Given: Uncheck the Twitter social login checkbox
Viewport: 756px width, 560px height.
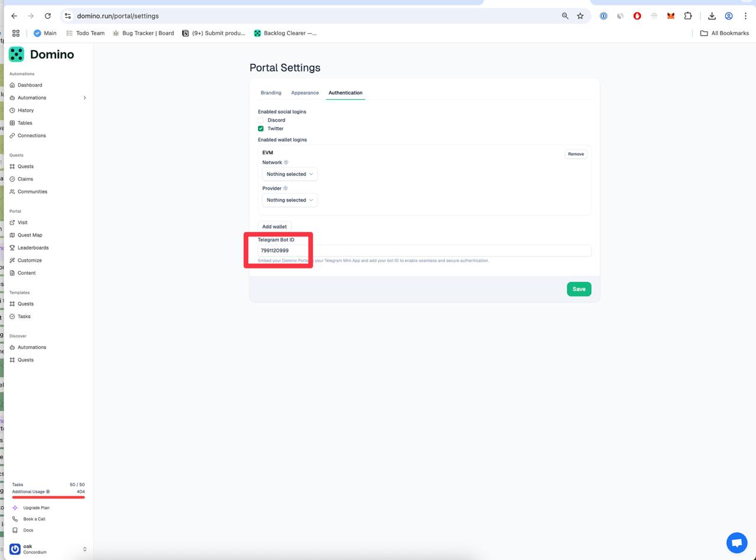Looking at the screenshot, I should click(260, 128).
